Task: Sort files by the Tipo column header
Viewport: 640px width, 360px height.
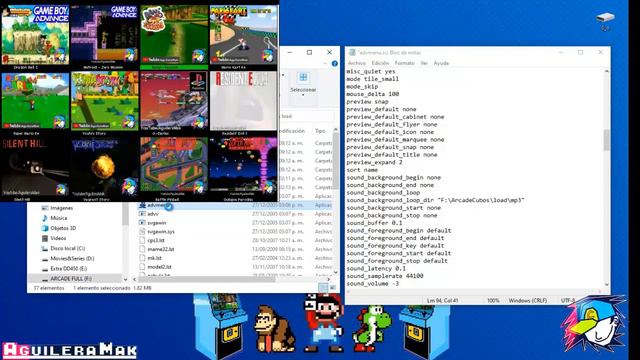Action: [320, 131]
